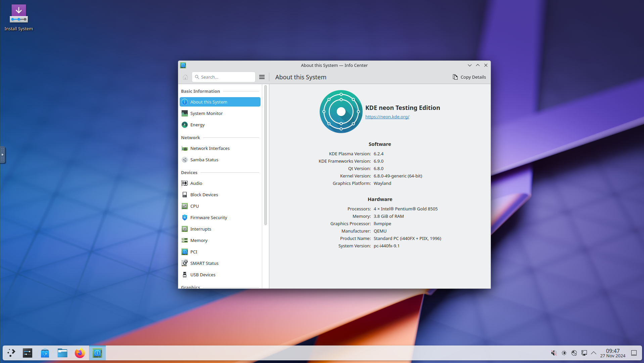Click the Copy Details button
The width and height of the screenshot is (644, 363).
(x=469, y=77)
